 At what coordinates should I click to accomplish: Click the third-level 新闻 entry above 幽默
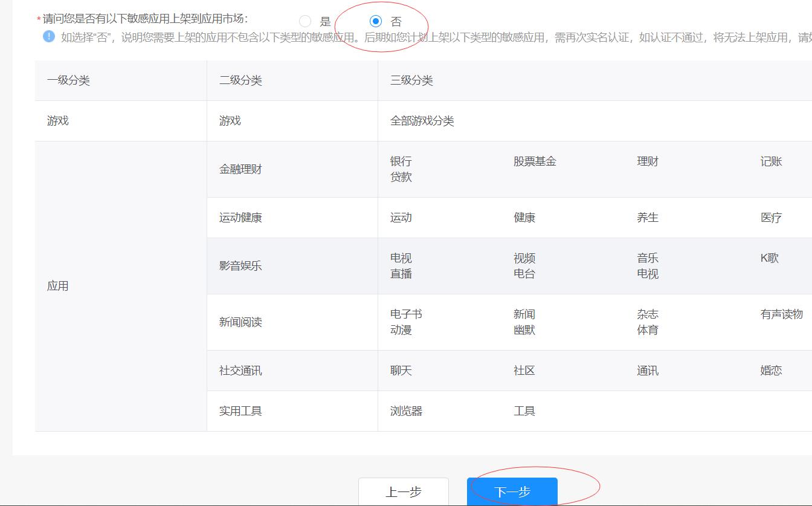point(524,314)
